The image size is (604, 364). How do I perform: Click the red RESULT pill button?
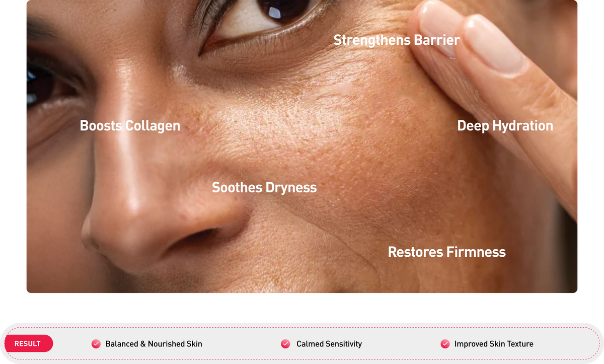(29, 344)
